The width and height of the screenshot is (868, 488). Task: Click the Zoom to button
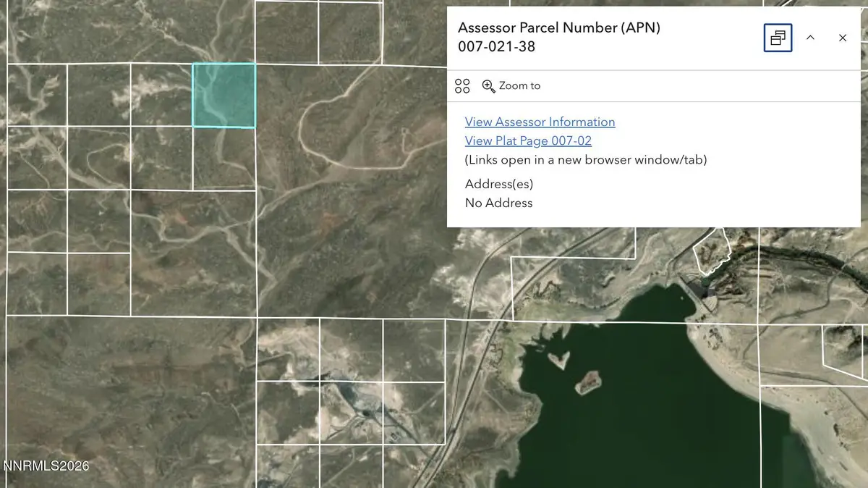tap(511, 86)
